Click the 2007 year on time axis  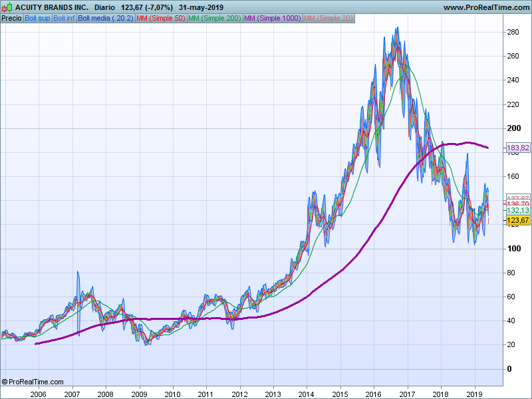coord(72,394)
